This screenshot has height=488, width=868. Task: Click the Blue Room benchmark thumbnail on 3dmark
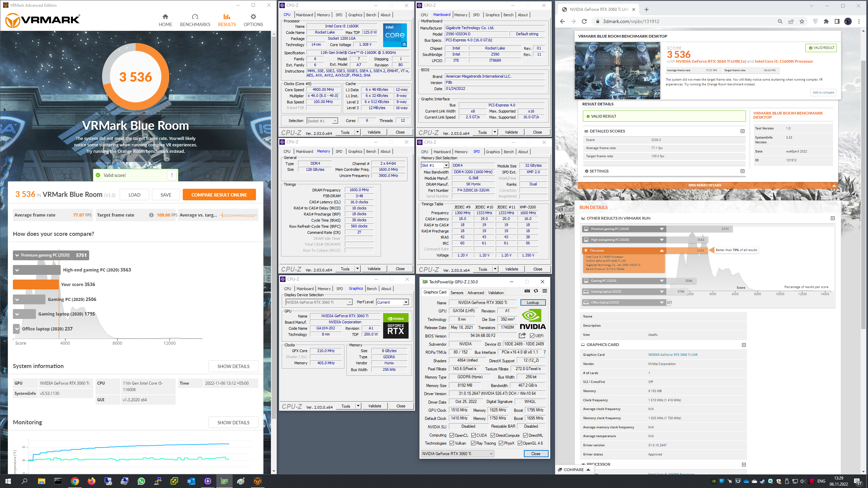(617, 70)
